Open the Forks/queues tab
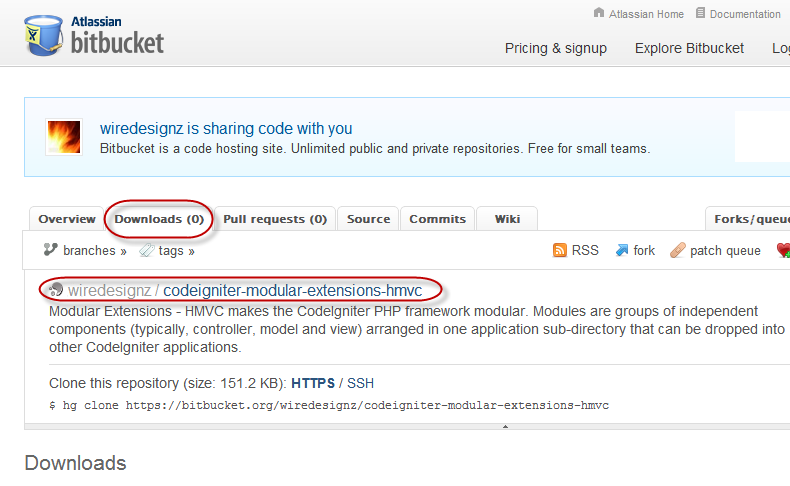Image resolution: width=790 pixels, height=486 pixels. click(x=748, y=219)
